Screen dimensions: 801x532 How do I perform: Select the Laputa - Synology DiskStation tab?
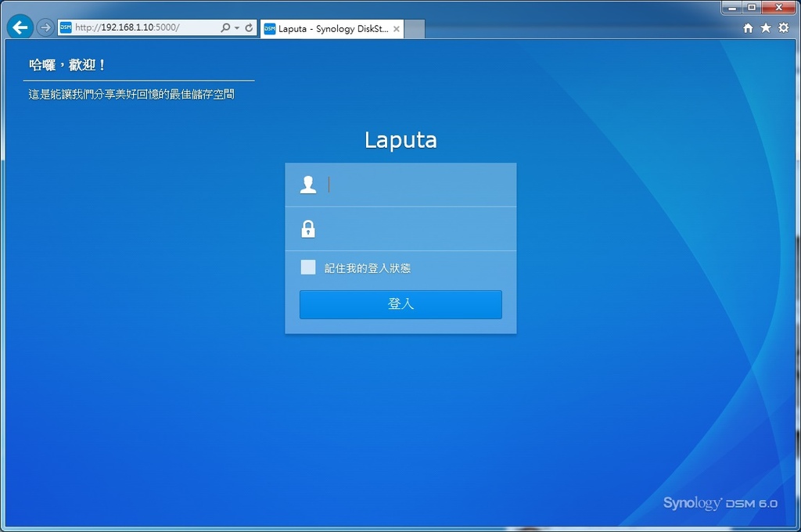click(x=332, y=29)
